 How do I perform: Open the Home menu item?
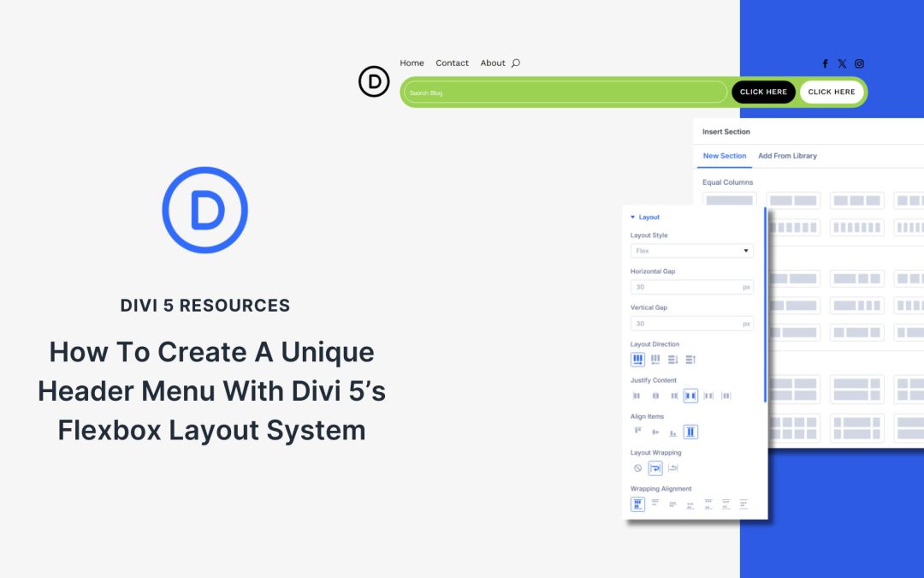[412, 63]
